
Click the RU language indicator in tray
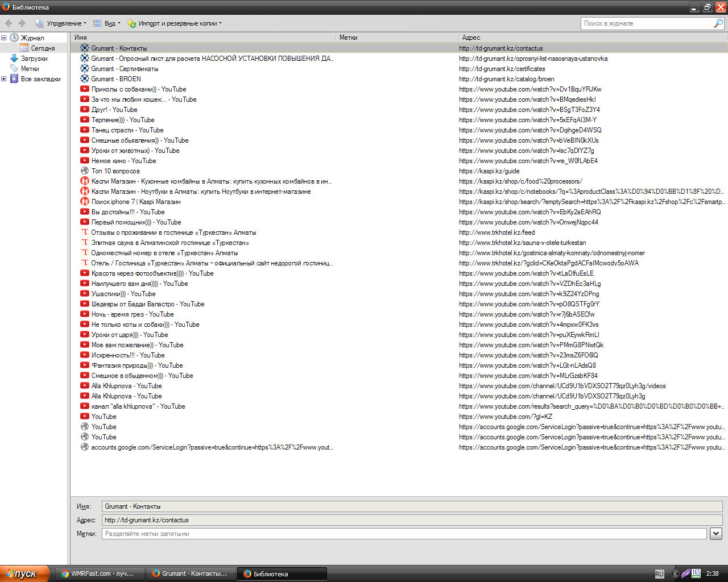659,574
